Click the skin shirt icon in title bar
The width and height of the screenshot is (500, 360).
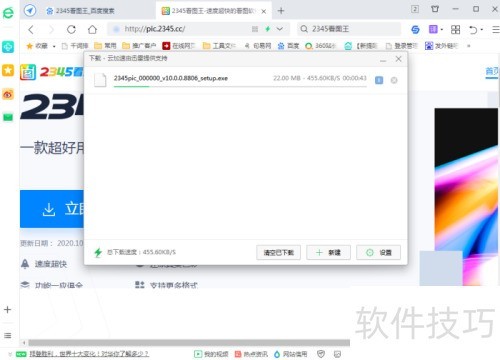pos(435,9)
